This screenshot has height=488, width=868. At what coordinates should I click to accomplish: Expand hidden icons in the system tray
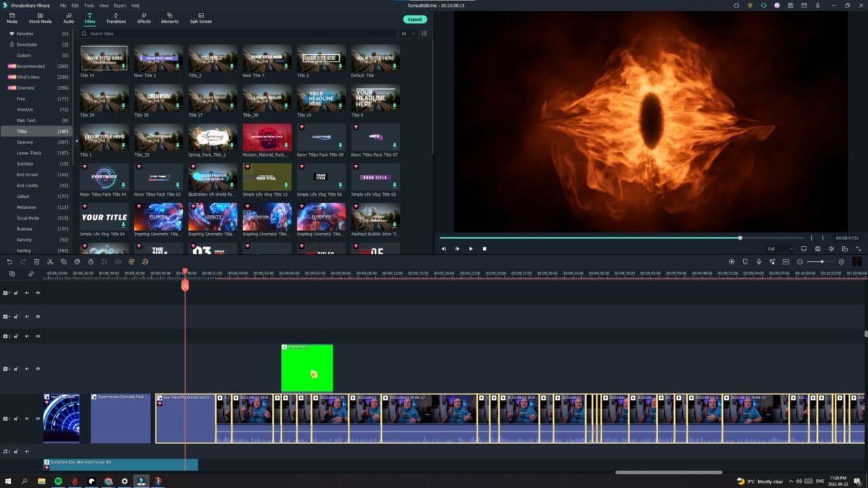791,481
